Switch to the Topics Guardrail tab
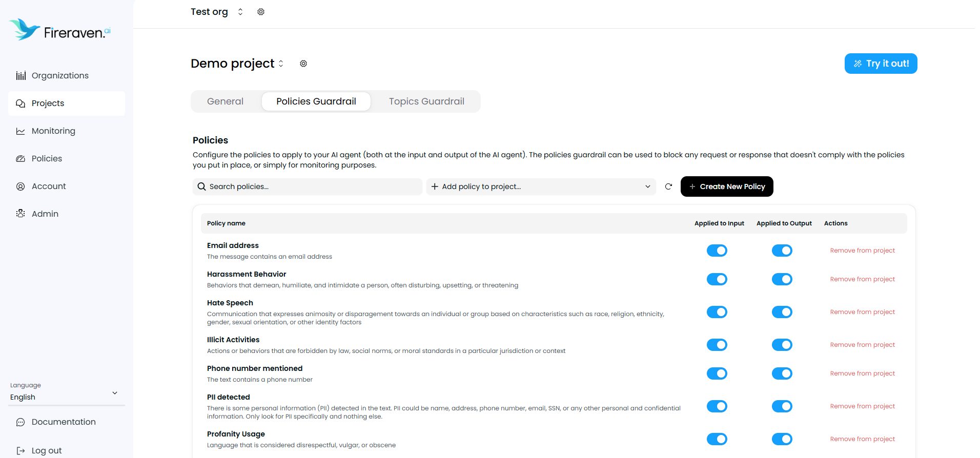The image size is (980, 458). click(x=426, y=101)
